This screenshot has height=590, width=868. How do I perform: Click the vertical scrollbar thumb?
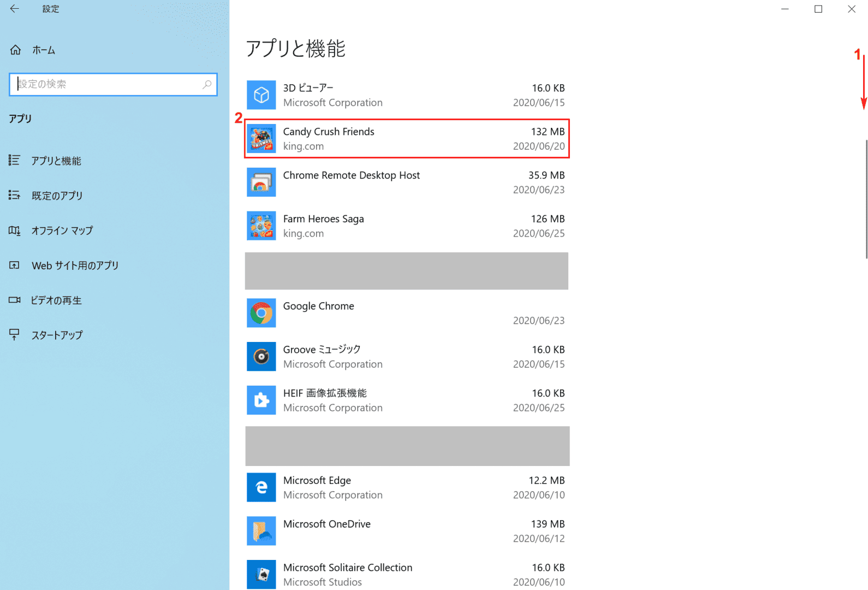click(x=866, y=199)
